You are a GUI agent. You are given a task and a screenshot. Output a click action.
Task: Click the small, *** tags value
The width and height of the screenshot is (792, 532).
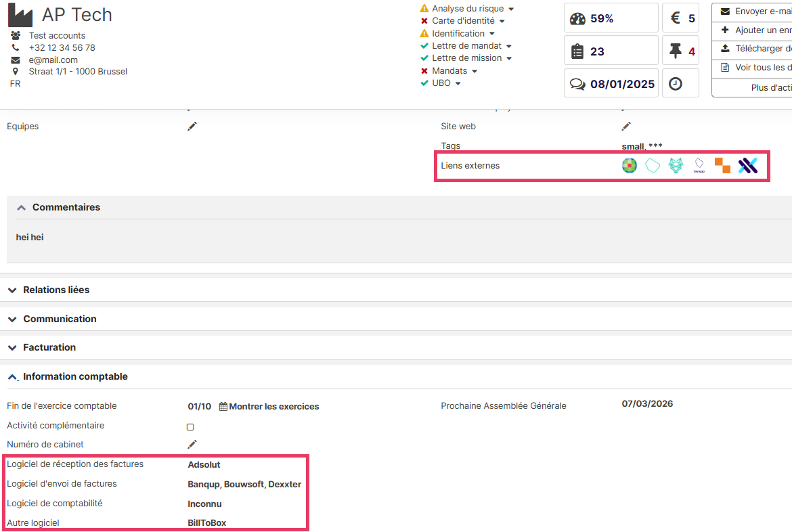(642, 146)
